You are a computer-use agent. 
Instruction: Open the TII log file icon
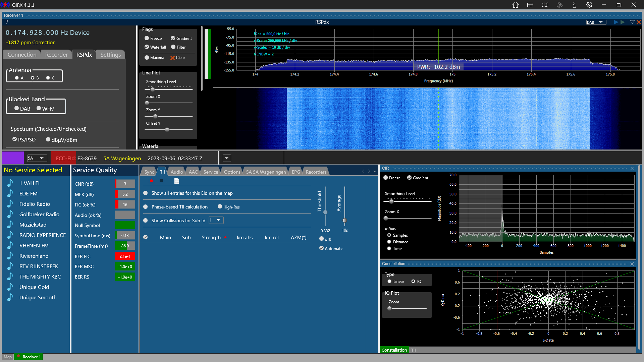point(177,181)
